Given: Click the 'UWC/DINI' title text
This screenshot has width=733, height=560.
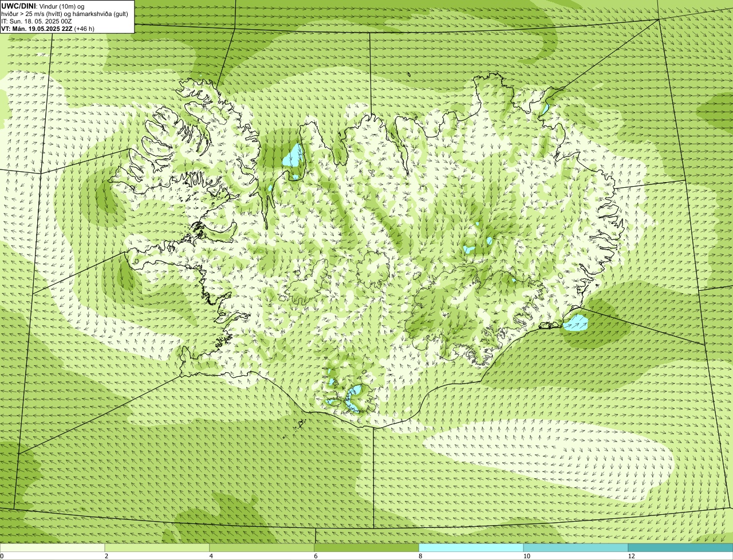Looking at the screenshot, I should point(19,6).
